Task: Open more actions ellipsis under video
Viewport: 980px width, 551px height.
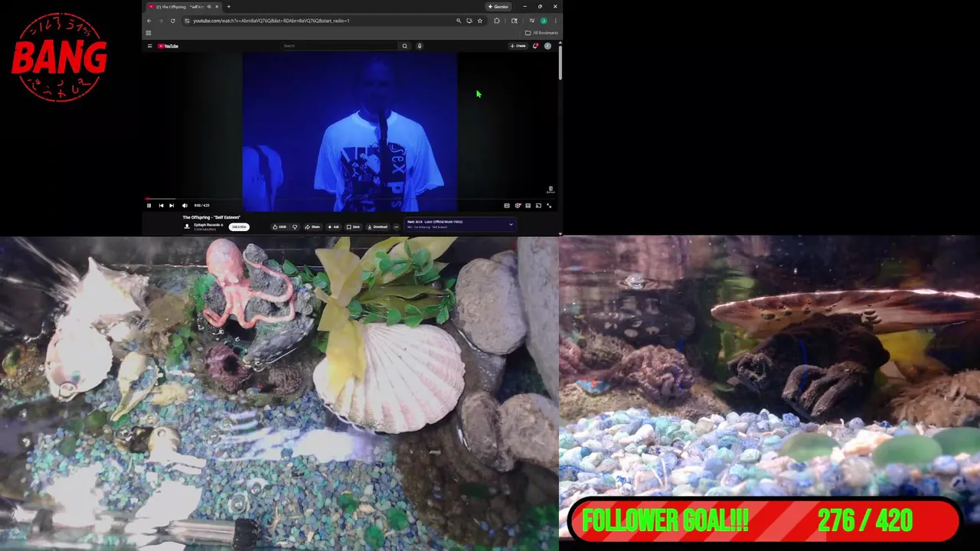Action: (396, 227)
